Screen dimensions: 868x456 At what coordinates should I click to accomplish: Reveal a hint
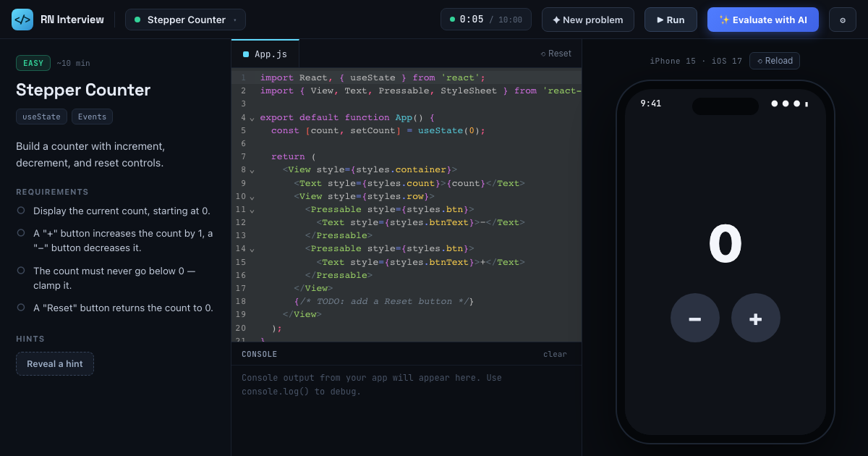coord(55,363)
